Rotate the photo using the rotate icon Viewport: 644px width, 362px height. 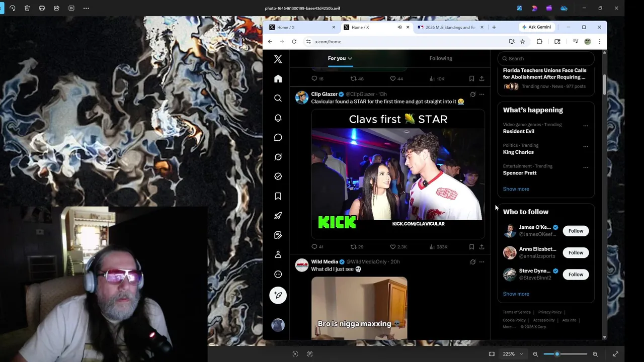[13, 8]
